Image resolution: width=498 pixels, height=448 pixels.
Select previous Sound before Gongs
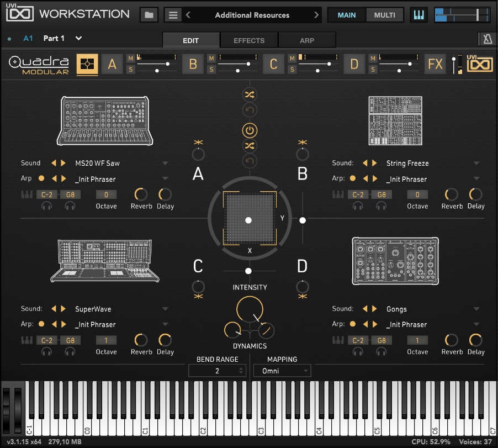[x=365, y=308]
